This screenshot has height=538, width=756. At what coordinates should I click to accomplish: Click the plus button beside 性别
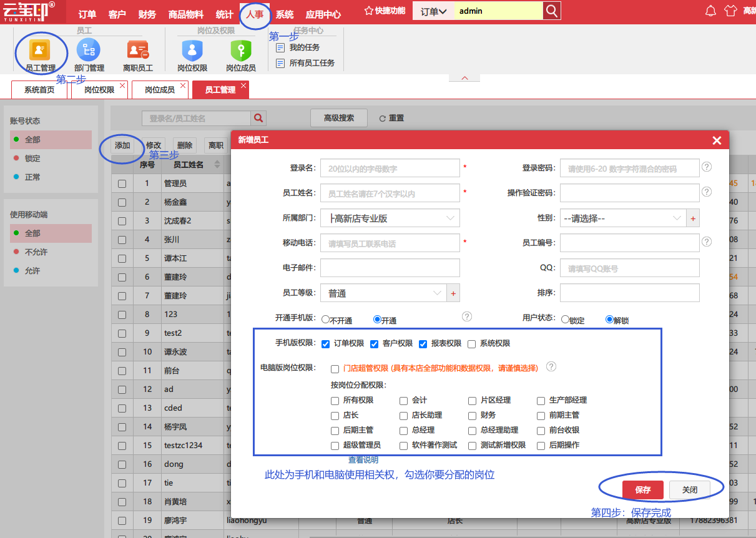tap(693, 218)
